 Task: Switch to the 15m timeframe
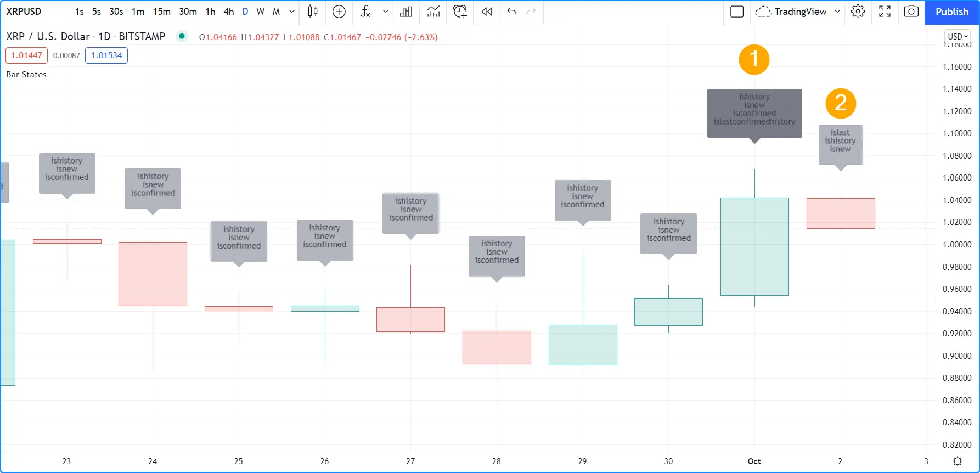[161, 12]
